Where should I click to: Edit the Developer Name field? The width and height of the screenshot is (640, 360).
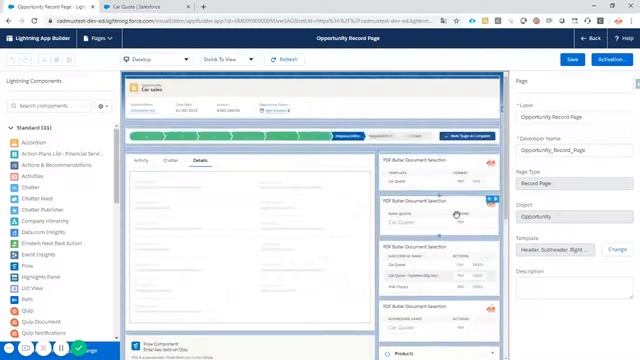pos(574,150)
